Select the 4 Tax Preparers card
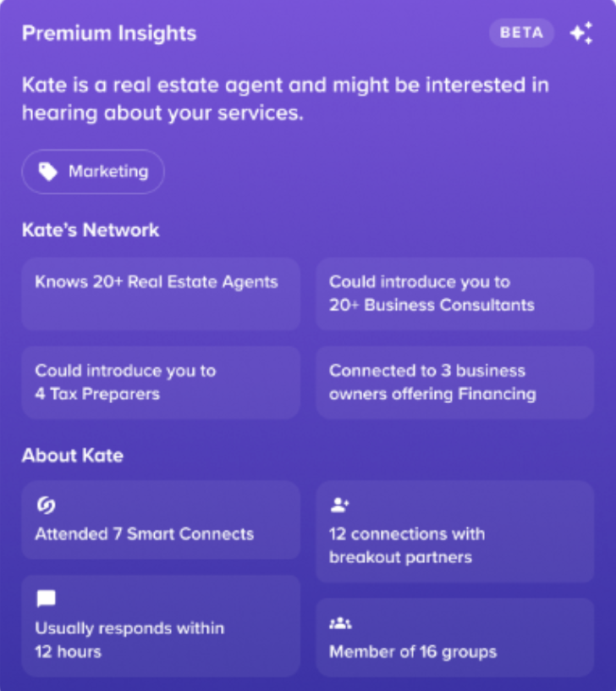The image size is (616, 691). [x=161, y=382]
